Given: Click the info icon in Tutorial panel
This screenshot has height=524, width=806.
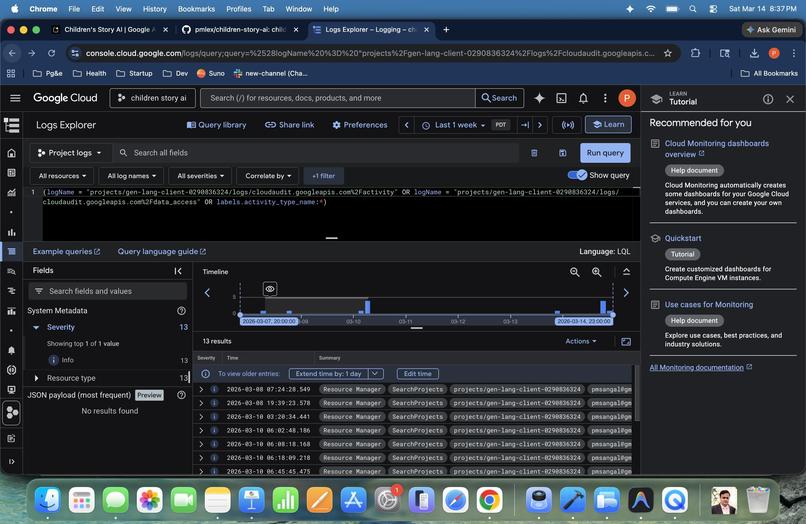Looking at the screenshot, I should click(x=768, y=99).
